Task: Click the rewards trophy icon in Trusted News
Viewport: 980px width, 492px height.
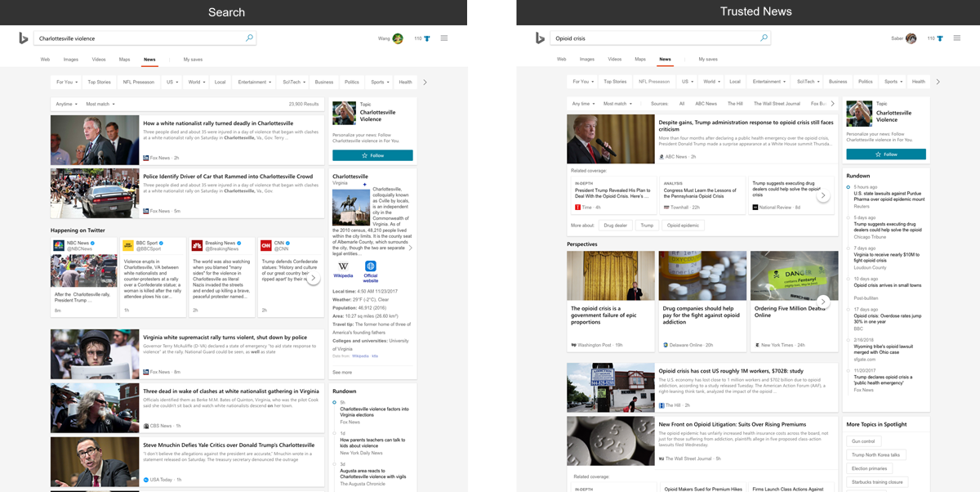Action: [x=940, y=38]
